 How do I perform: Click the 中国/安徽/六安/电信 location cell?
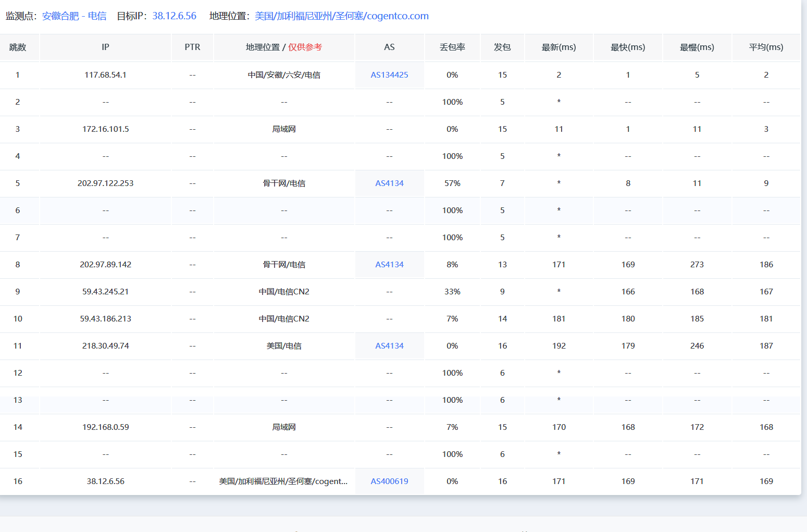click(x=284, y=75)
